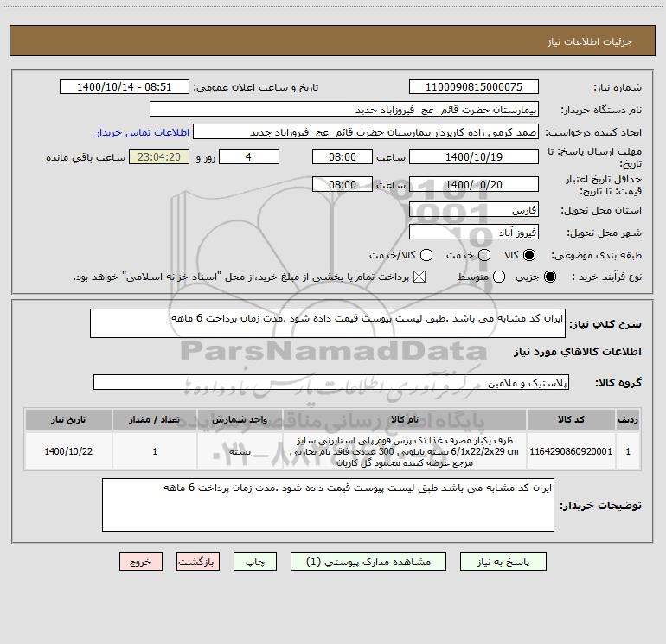Screen dimensions: 666x644
Task: Click the تاریخ نیاز column header
Action: tap(68, 419)
